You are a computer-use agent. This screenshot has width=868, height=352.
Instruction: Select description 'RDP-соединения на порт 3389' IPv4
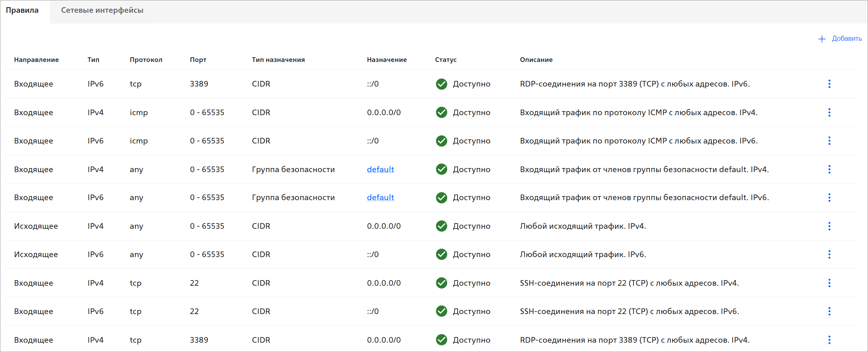pos(635,340)
